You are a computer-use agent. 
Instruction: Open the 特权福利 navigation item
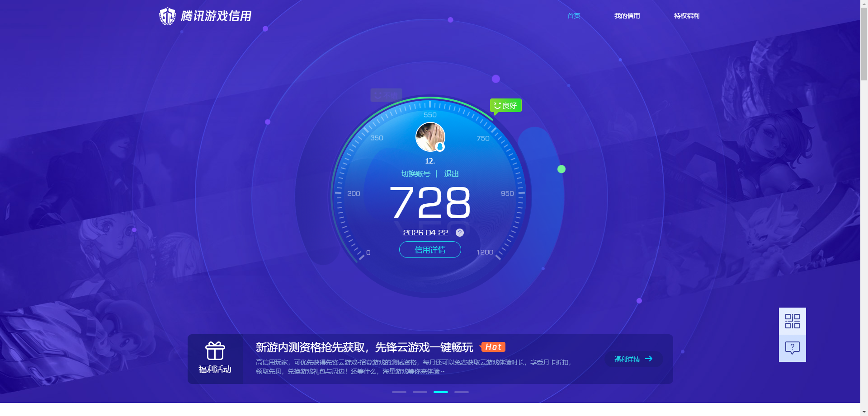coord(686,16)
